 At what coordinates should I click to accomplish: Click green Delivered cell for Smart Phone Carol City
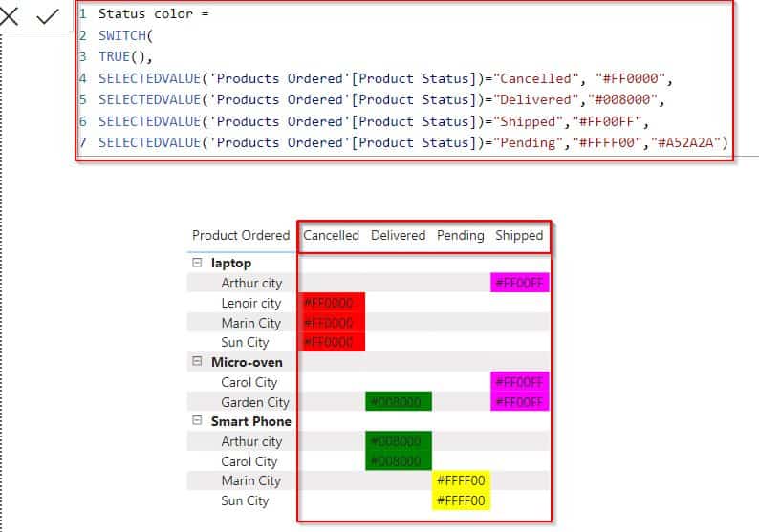point(399,461)
